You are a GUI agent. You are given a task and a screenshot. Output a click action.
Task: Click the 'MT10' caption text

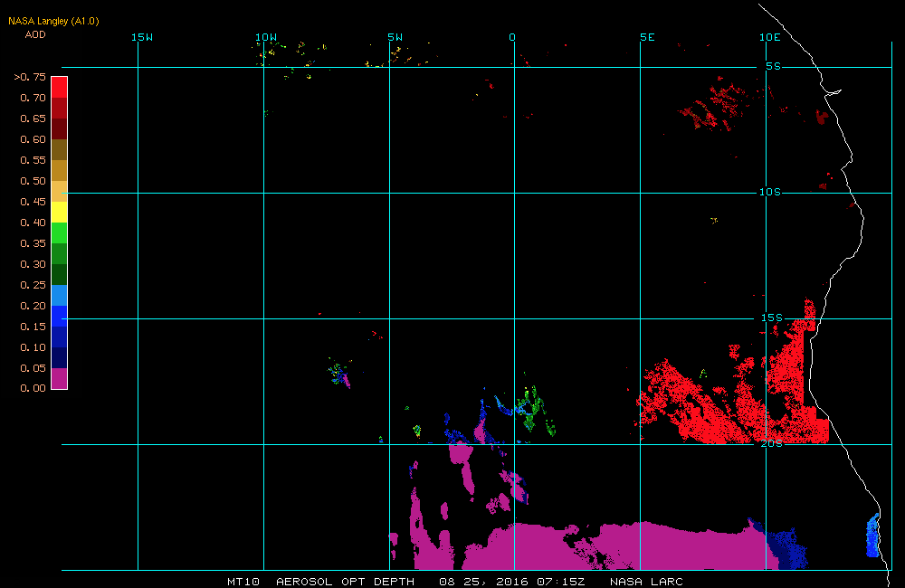tap(243, 582)
